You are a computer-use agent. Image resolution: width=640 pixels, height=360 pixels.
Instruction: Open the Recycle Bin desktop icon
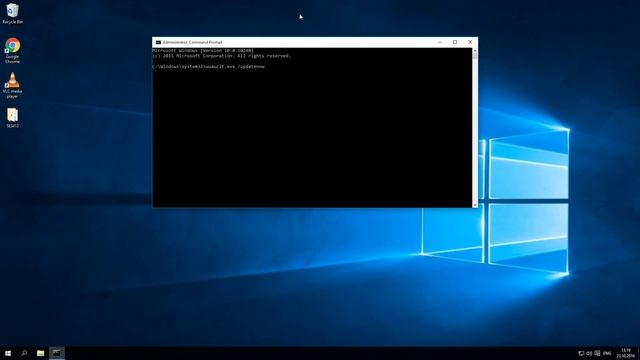13,13
